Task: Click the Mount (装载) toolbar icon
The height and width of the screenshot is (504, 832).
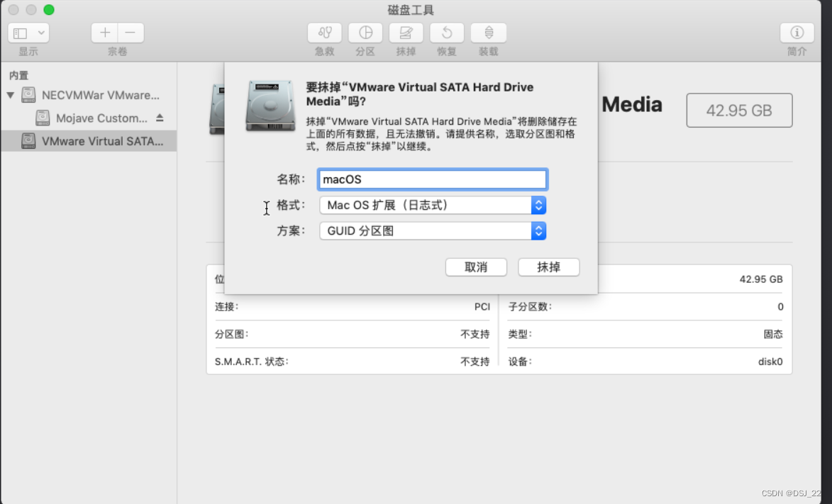Action: point(488,33)
